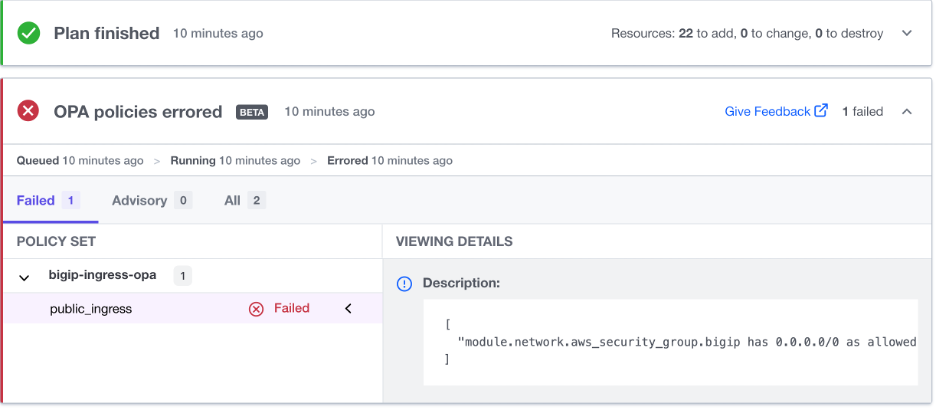Click the green Plan finished checkmark icon
The image size is (936, 410).
[x=29, y=33]
